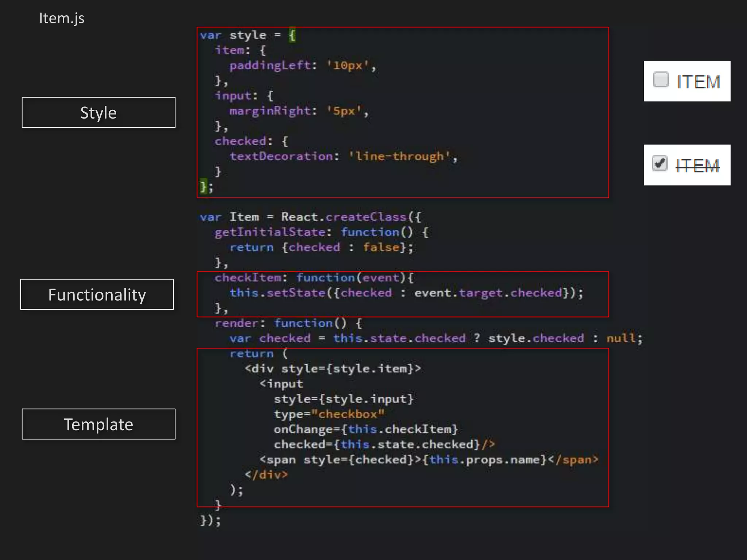
Task: Click the highlighted green closing brace
Action: pyautogui.click(x=203, y=186)
